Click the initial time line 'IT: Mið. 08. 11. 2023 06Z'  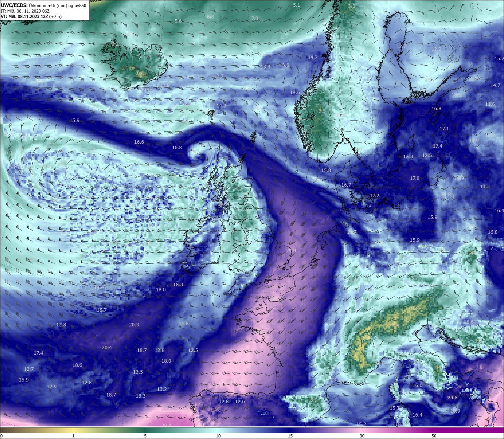click(x=25, y=11)
